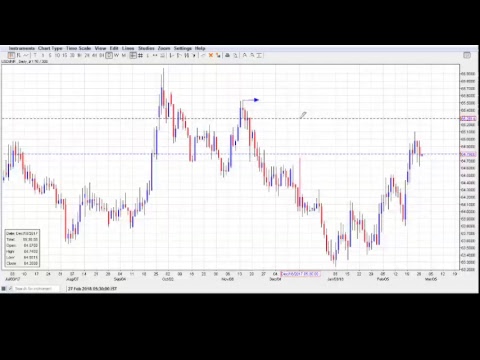Viewport: 480px width, 360px height.
Task: Toggle the chart grid lines icon
Action: click(x=140, y=55)
